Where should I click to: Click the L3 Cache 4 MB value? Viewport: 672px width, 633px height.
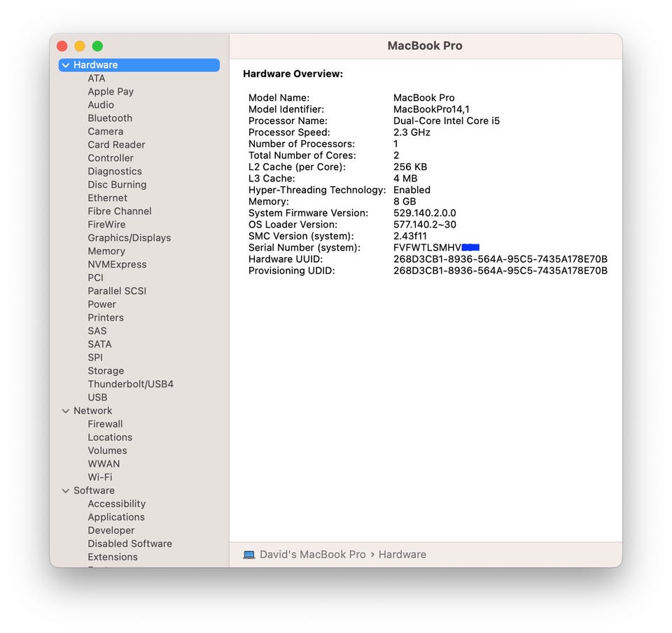tap(405, 179)
